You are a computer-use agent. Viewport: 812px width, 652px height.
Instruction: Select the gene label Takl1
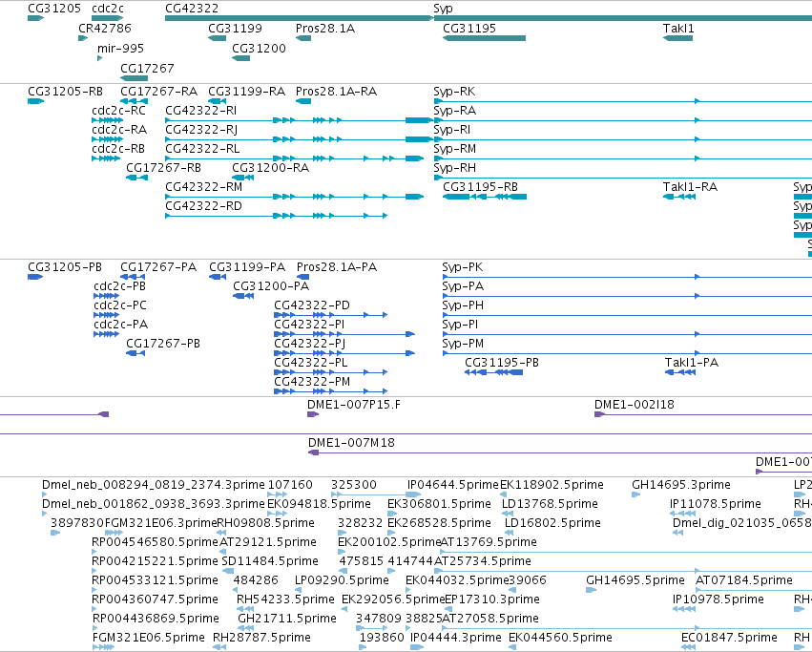(678, 29)
